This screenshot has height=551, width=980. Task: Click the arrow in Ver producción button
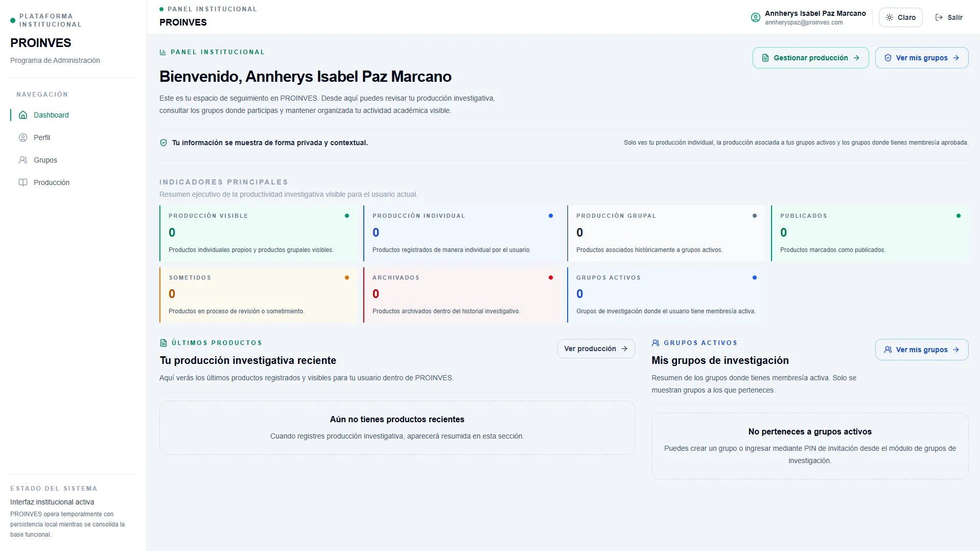(x=624, y=349)
